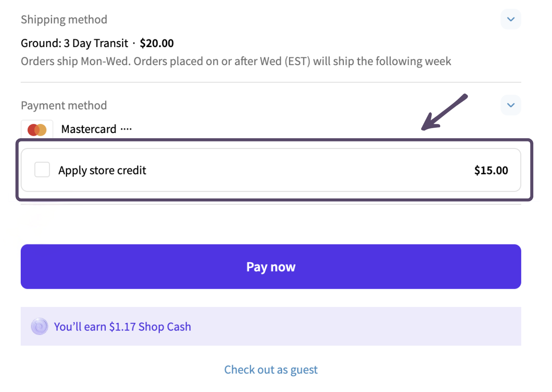Click the store credit row box
Screen dimensions: 552x392
pyautogui.click(x=271, y=170)
